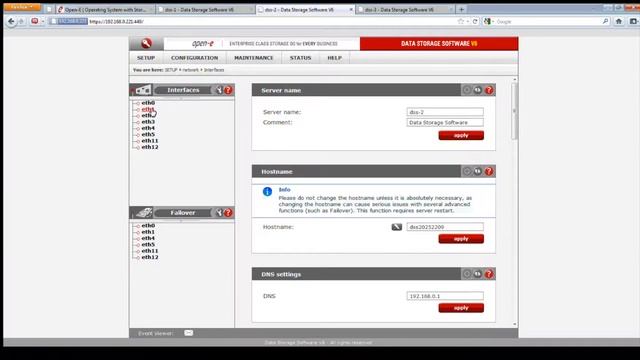Open help for the Hostname box

click(489, 171)
